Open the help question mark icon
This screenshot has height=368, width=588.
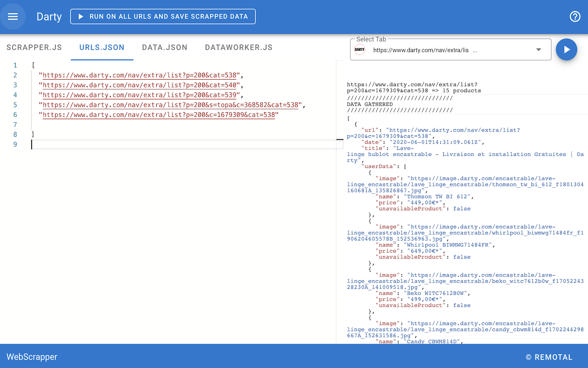click(x=575, y=17)
